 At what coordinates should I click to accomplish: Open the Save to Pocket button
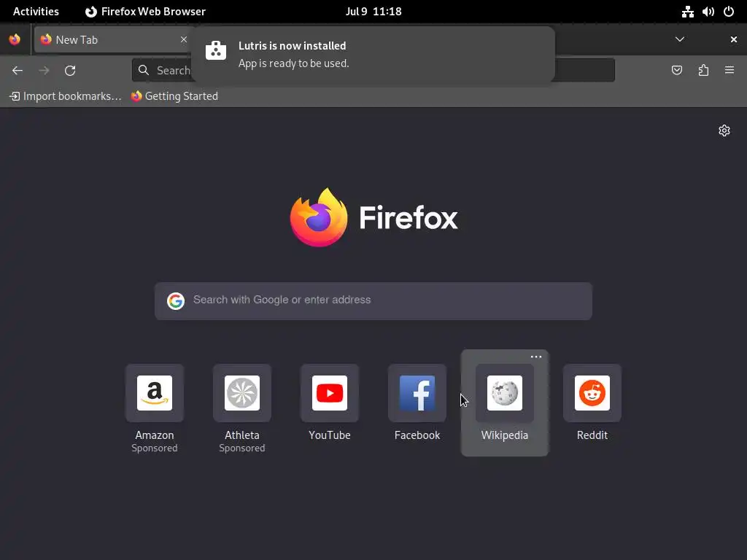click(676, 71)
